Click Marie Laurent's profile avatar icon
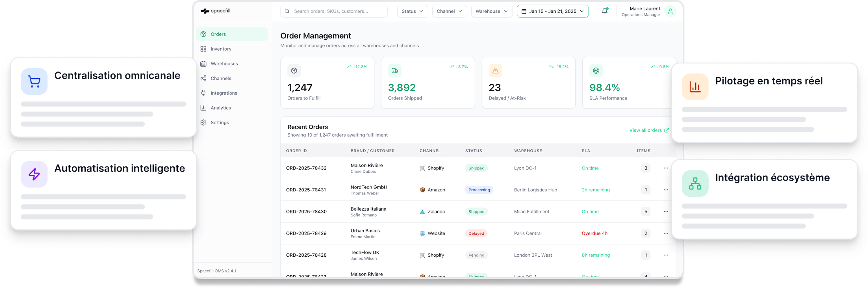 670,11
